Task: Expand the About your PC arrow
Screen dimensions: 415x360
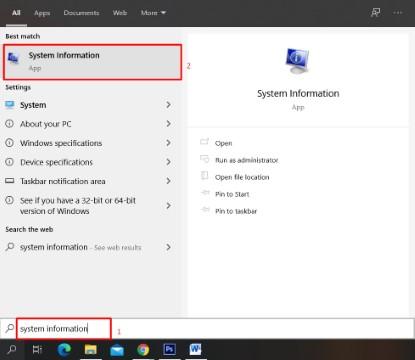Action: pos(168,124)
